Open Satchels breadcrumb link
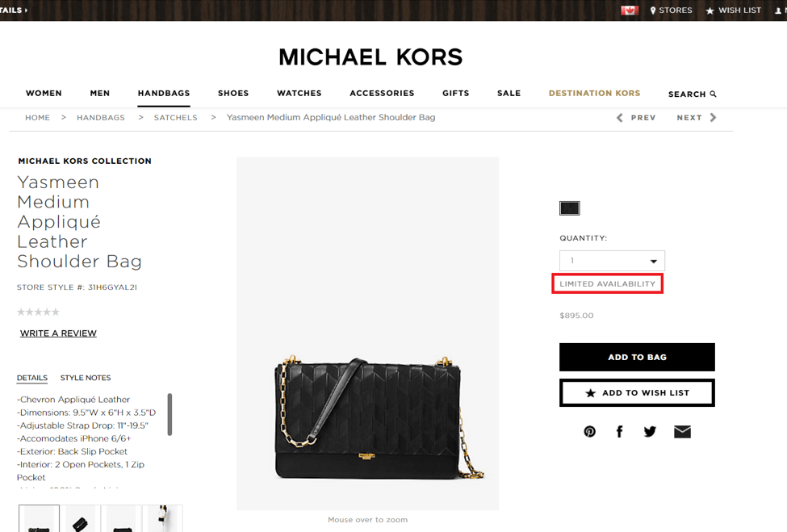This screenshot has height=532, width=787. pos(176,117)
